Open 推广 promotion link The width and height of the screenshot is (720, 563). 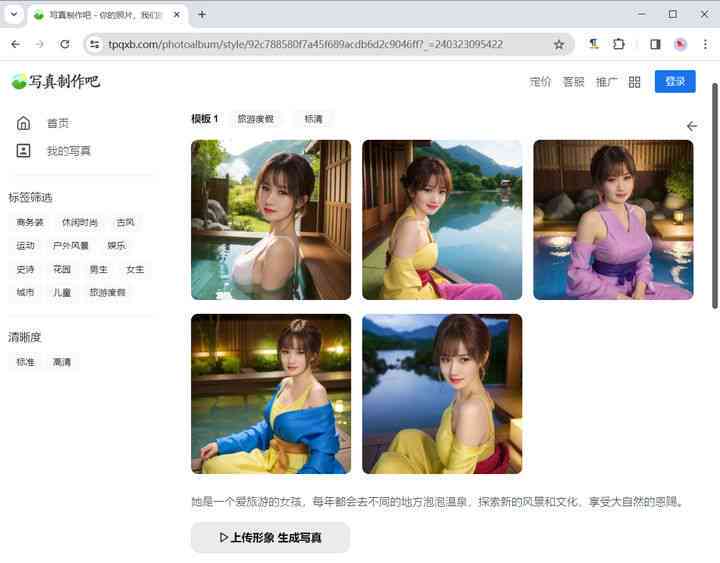[607, 82]
